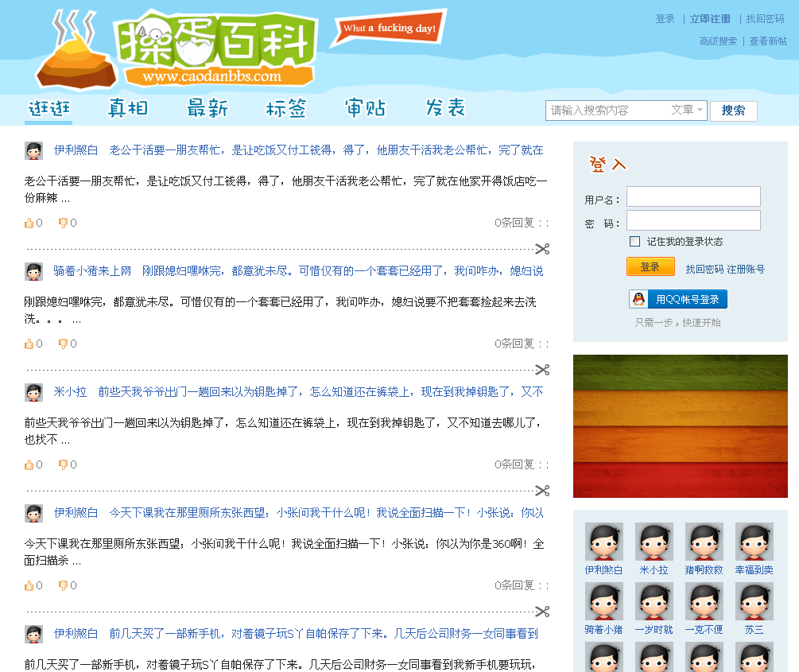799x672 pixels.
Task: Click 伊利煞白 avatar beside the 前几天买了 post title
Action: point(33,635)
